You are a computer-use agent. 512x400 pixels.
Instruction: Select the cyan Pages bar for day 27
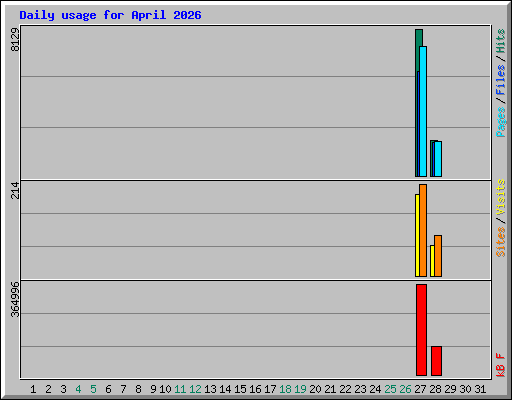423,111
